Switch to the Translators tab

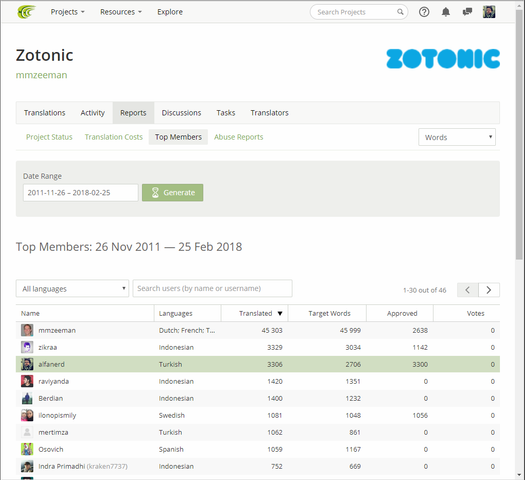[270, 113]
